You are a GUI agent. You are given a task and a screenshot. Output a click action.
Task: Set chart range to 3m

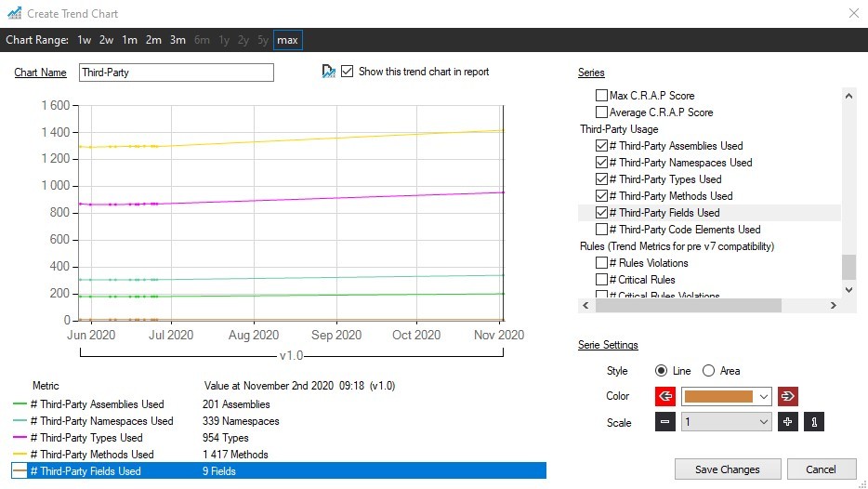178,40
